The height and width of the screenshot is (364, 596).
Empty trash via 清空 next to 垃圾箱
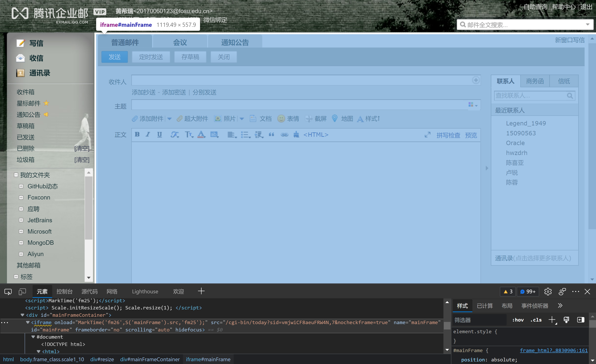coord(82,160)
